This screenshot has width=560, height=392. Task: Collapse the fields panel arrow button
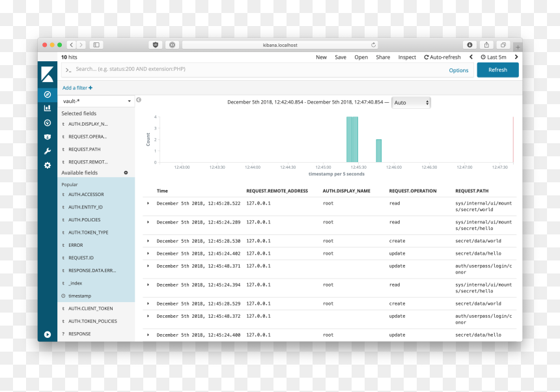(x=139, y=100)
